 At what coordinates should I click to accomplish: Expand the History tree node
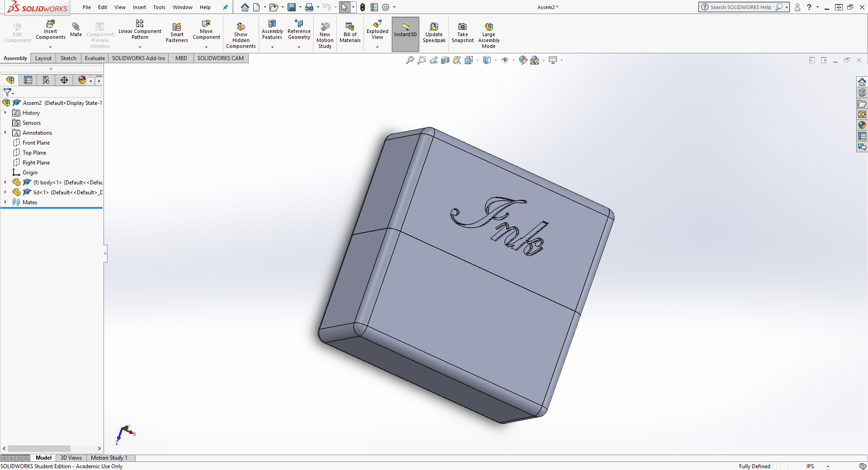tap(5, 113)
